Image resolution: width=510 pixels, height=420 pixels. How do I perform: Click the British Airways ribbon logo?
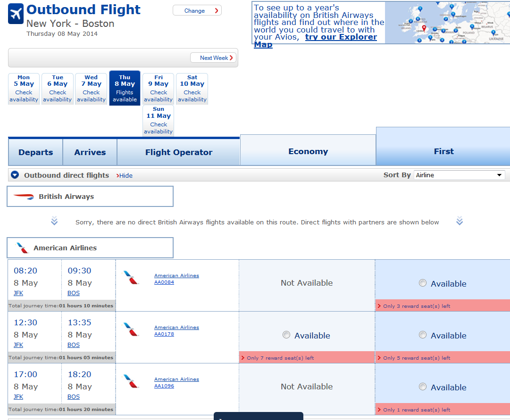tap(24, 197)
